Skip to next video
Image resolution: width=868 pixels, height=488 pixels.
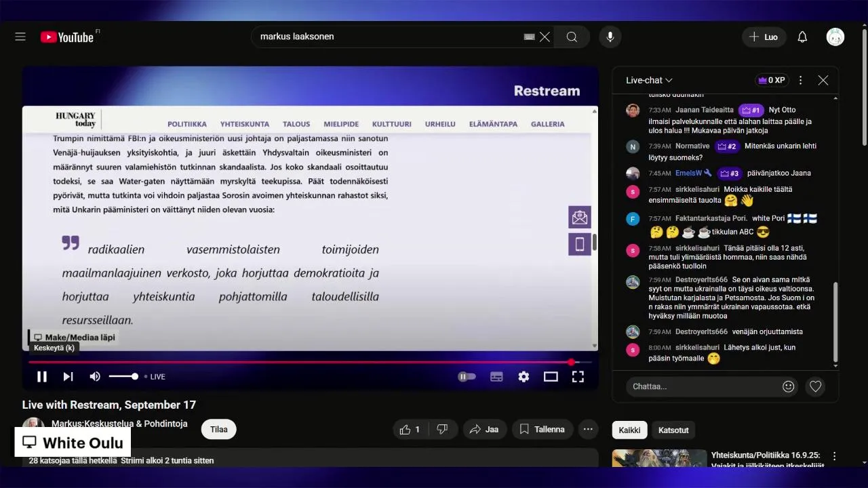(68, 376)
